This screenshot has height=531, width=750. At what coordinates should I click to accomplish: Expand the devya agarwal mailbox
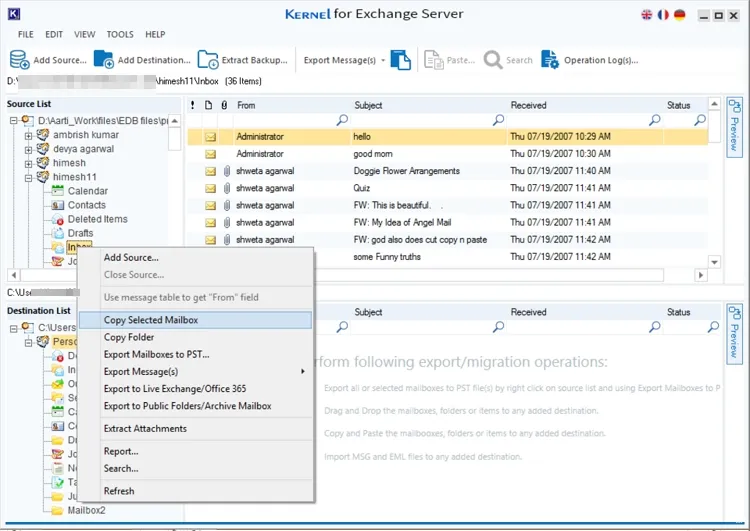28,150
